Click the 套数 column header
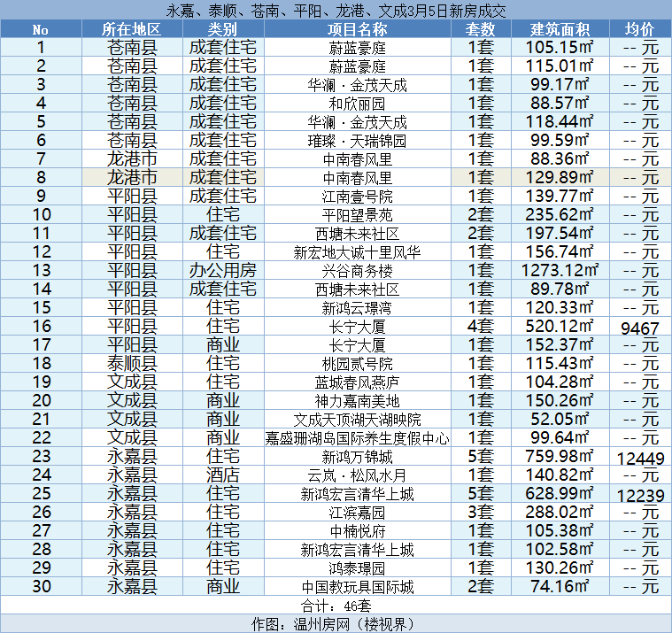Screen dimensions: 672x633 click(481, 29)
